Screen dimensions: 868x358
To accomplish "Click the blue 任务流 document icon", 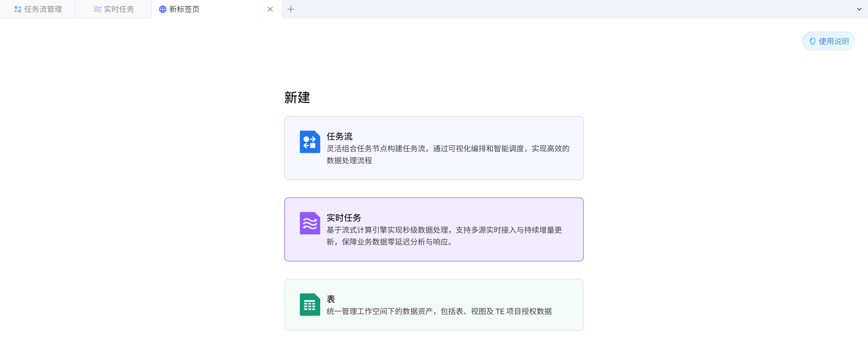I will pyautogui.click(x=310, y=142).
